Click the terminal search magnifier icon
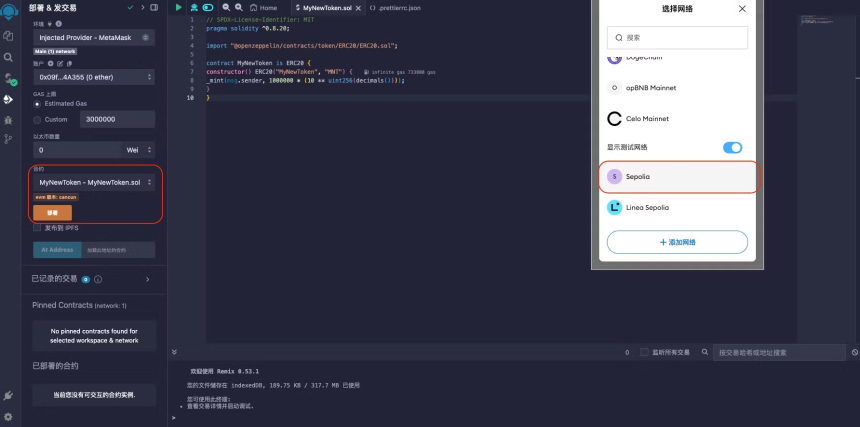Screen dimensions: 860x427 (705, 352)
